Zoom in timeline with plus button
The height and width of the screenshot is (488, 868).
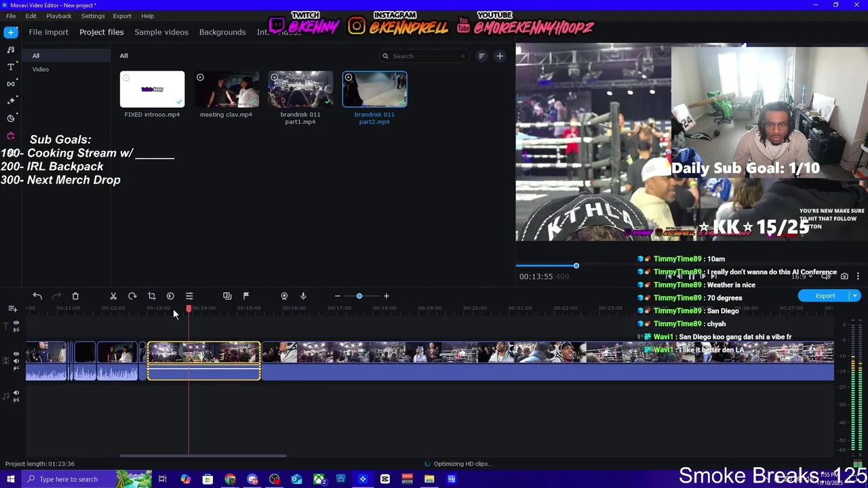point(387,296)
